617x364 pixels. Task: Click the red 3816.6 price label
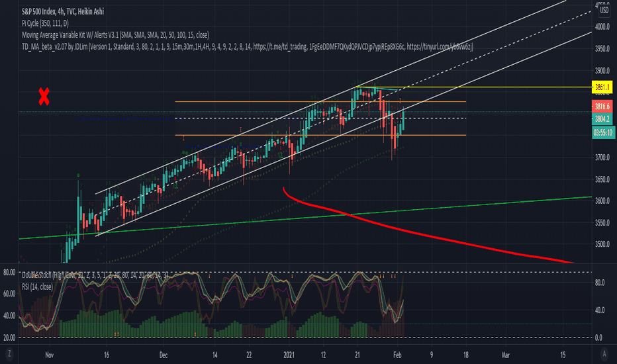pos(602,107)
